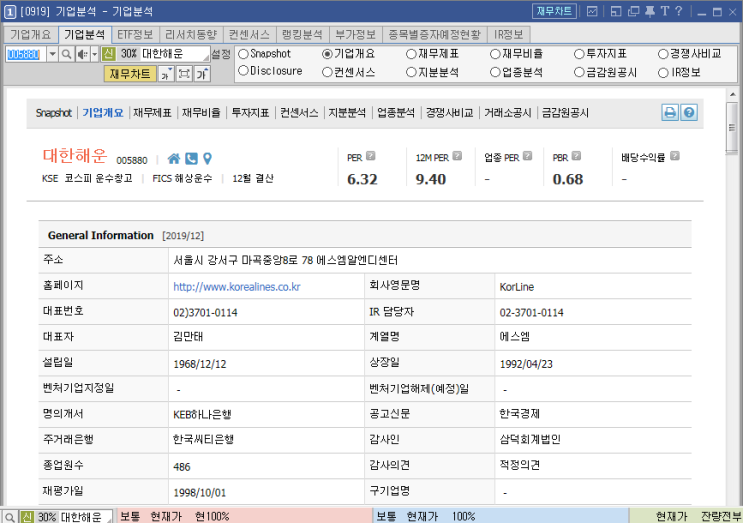Click the stock code input field 005880
This screenshot has height=523, width=743.
[26, 54]
